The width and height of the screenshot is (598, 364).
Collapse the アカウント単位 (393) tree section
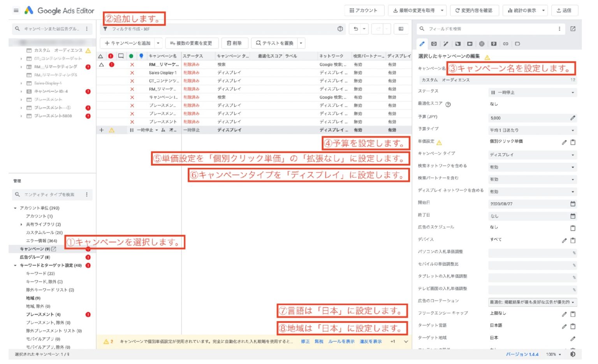15,208
